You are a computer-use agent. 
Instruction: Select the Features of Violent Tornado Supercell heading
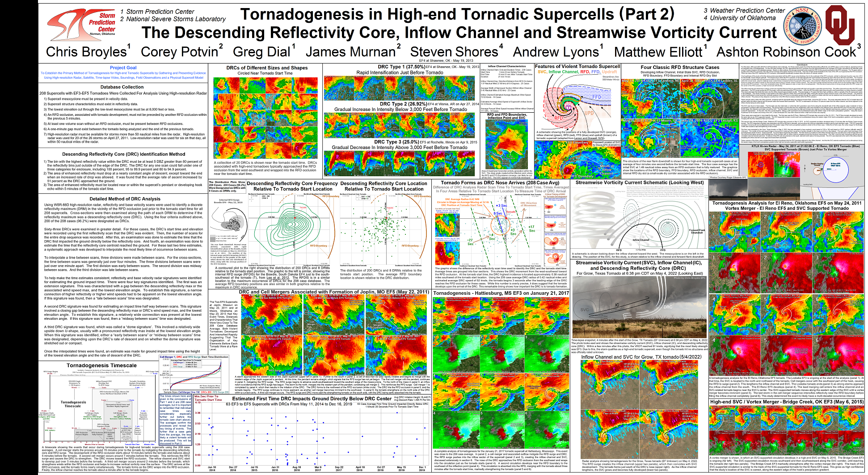click(577, 66)
